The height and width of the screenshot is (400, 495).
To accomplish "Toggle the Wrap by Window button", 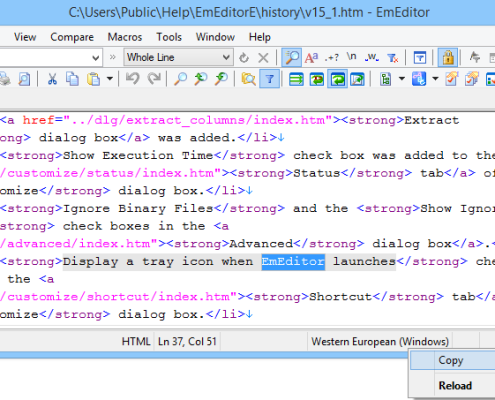I will [x=337, y=79].
